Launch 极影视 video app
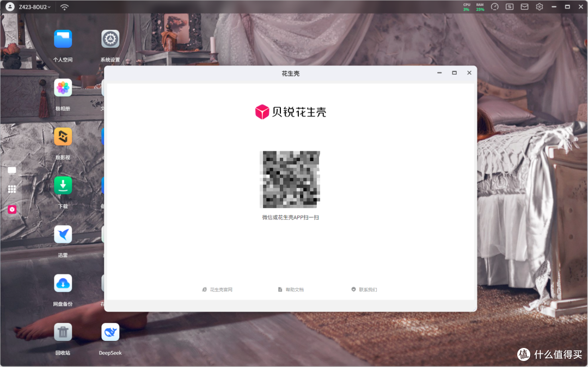Screen dimensions: 588x367 pos(63,137)
